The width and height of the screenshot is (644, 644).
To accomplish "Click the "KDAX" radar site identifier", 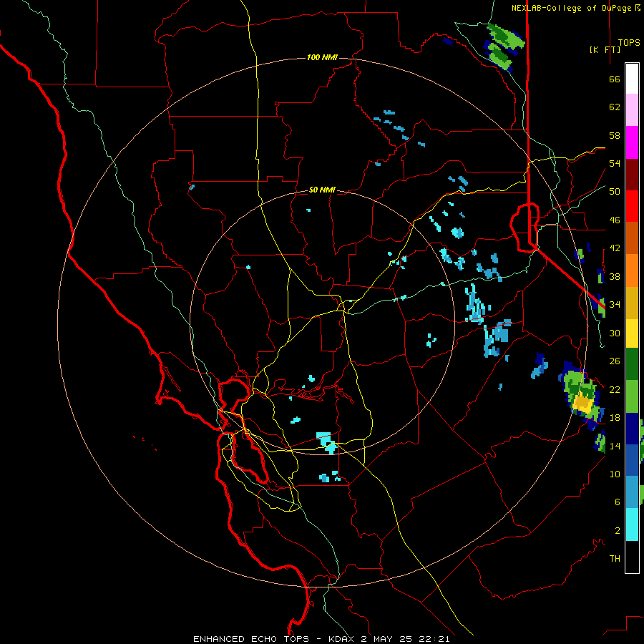I will click(x=343, y=639).
